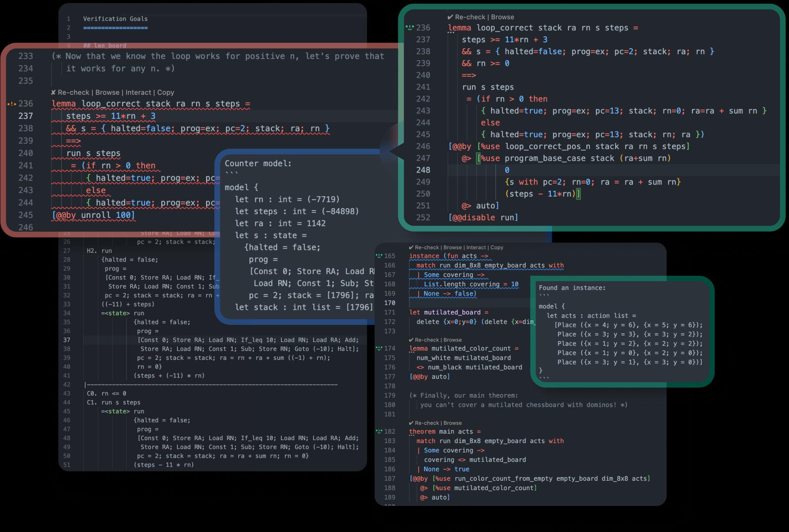The width and height of the screenshot is (789, 532).
Task: Click the checkmark above instance at line 165
Action: tap(411, 247)
